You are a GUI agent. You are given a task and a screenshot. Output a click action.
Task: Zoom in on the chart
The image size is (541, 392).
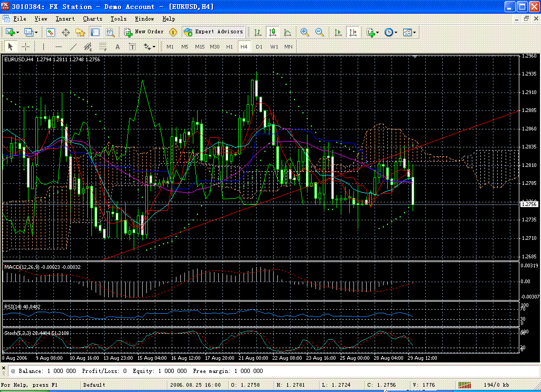(305, 32)
